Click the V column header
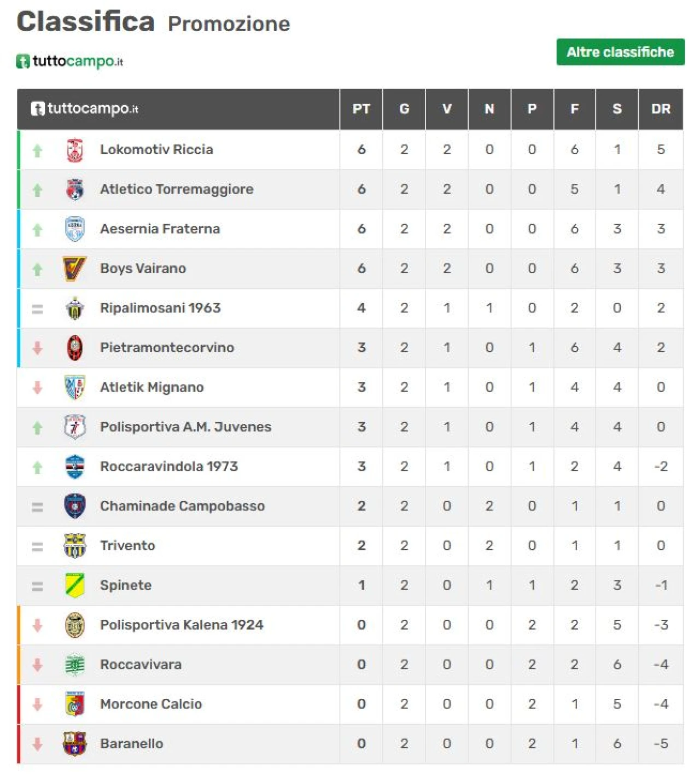 tap(447, 109)
